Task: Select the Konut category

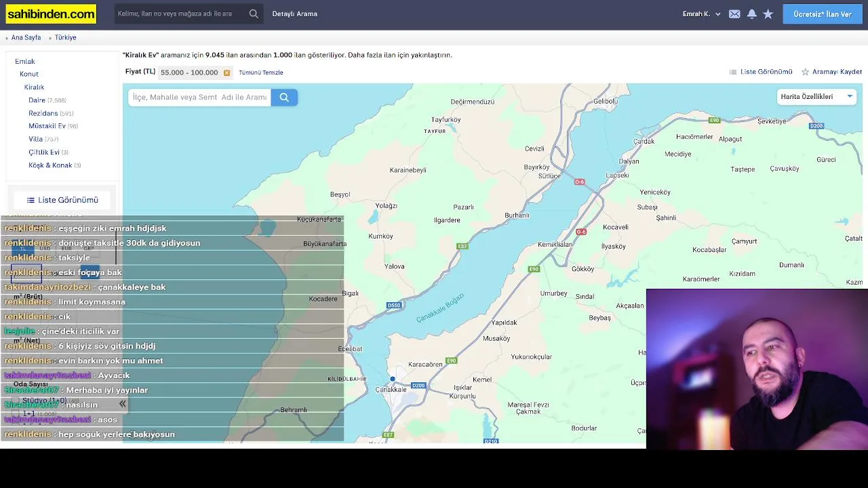Action: (x=29, y=74)
